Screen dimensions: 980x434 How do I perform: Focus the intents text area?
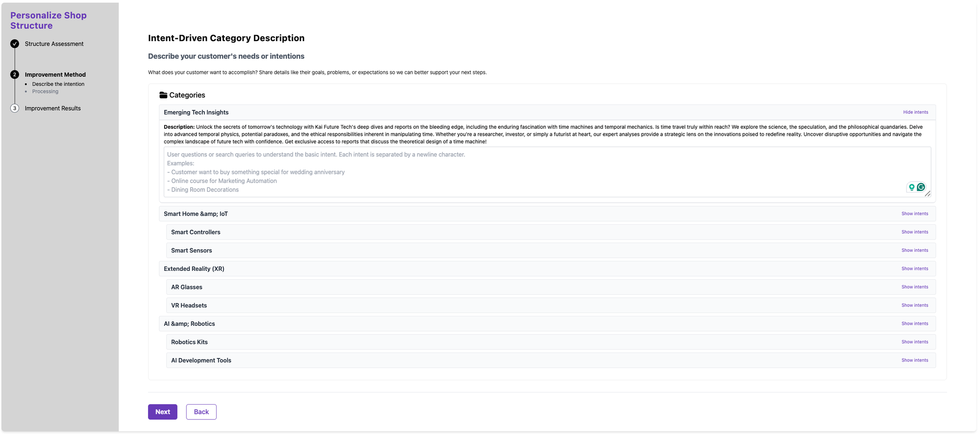coord(490,172)
